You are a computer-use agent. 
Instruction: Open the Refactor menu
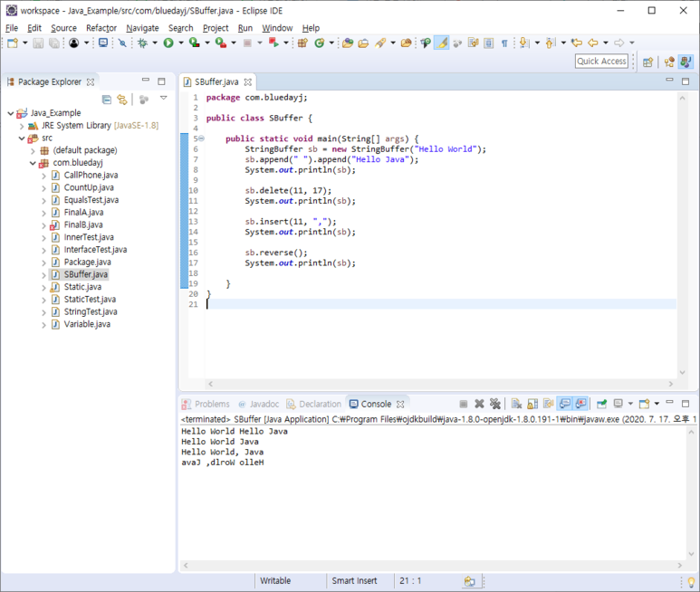click(101, 28)
